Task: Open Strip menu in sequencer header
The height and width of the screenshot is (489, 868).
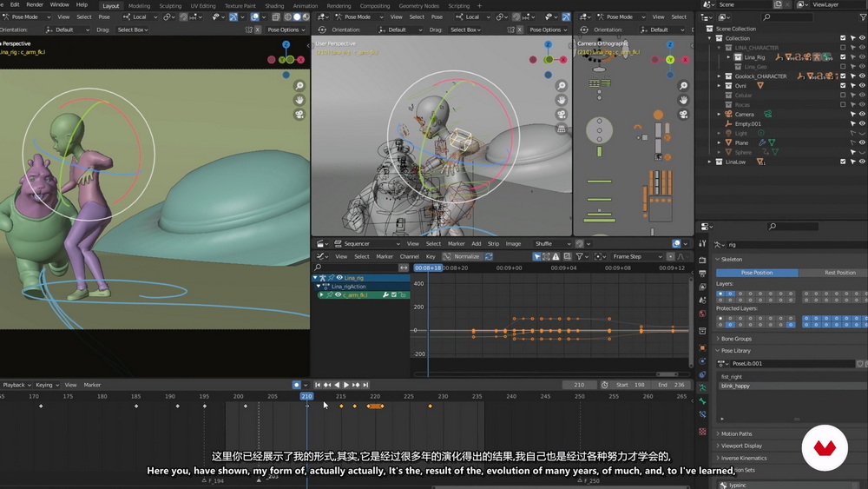Action: [x=493, y=244]
